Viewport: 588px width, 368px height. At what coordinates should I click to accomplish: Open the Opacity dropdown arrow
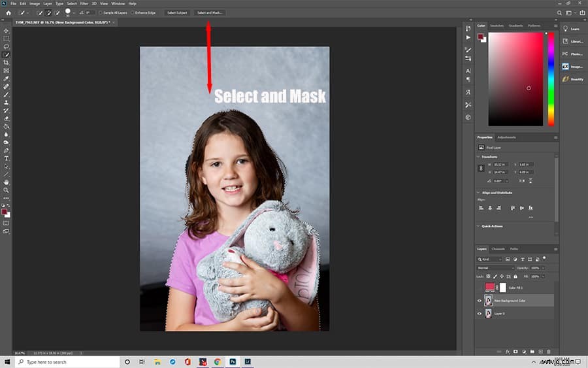(543, 268)
